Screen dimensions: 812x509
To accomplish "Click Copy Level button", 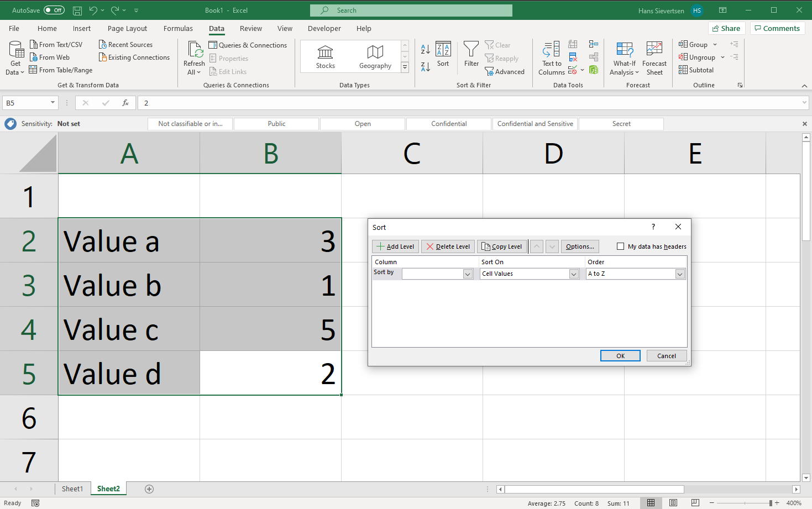I will click(x=502, y=246).
